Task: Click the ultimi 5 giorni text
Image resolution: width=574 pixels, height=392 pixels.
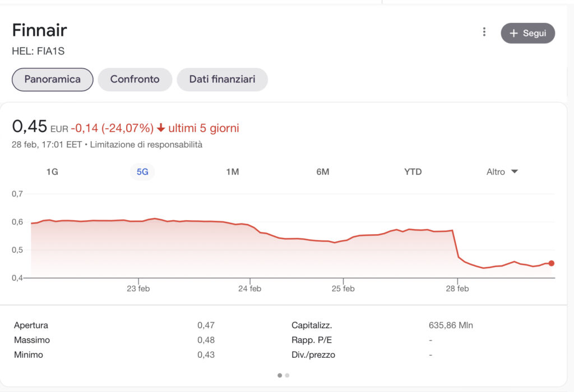Action: pos(203,128)
